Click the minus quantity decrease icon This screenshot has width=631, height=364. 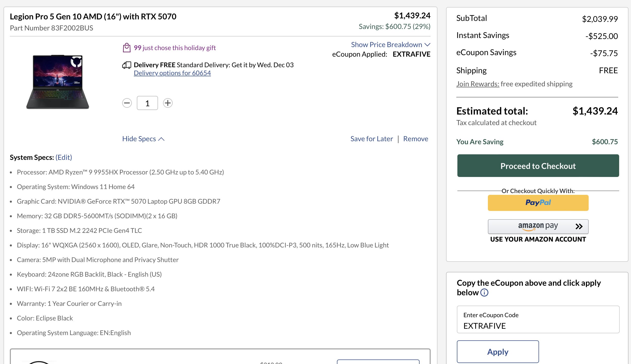pos(127,103)
